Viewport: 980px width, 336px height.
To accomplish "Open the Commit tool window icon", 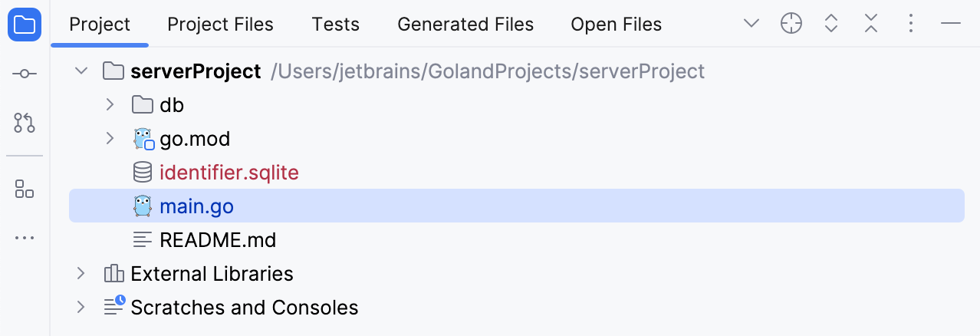I will (25, 74).
